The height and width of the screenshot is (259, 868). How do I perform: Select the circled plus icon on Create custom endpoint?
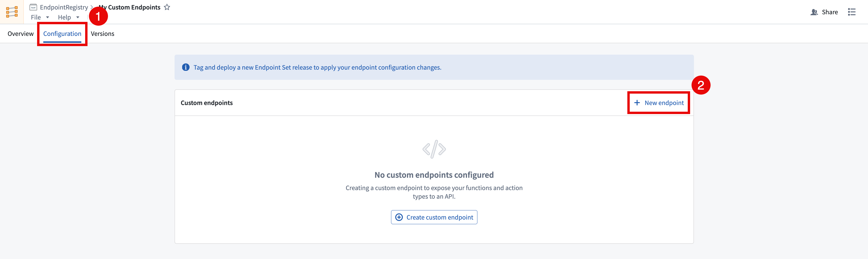(x=399, y=217)
